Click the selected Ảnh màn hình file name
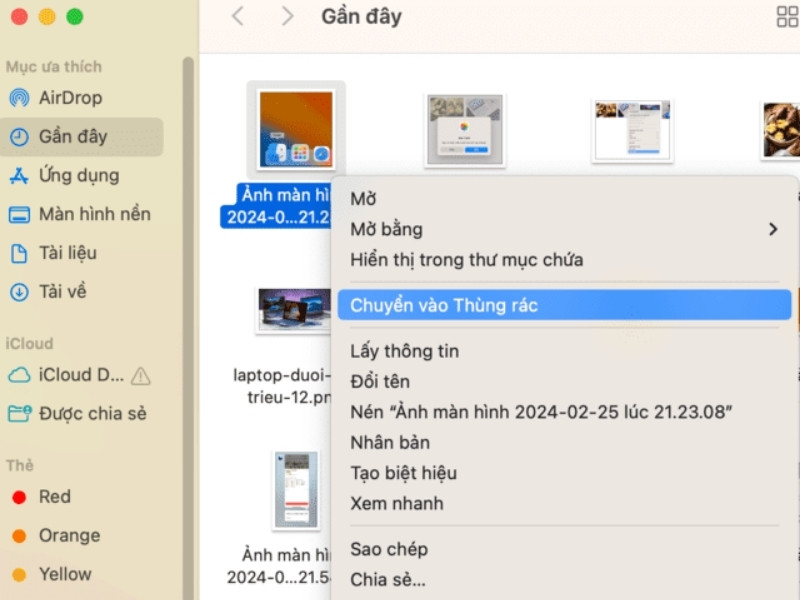 (278, 206)
